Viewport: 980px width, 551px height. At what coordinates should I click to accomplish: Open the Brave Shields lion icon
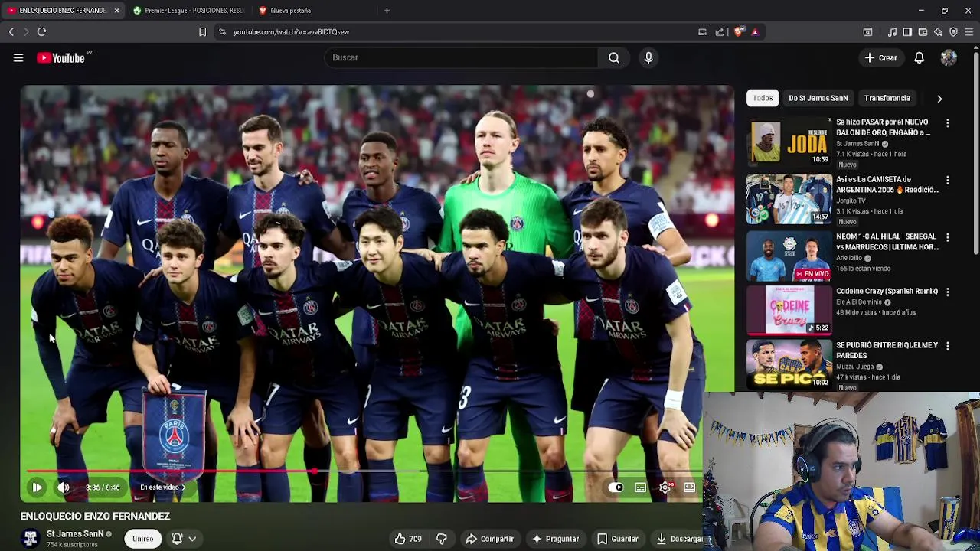738,32
